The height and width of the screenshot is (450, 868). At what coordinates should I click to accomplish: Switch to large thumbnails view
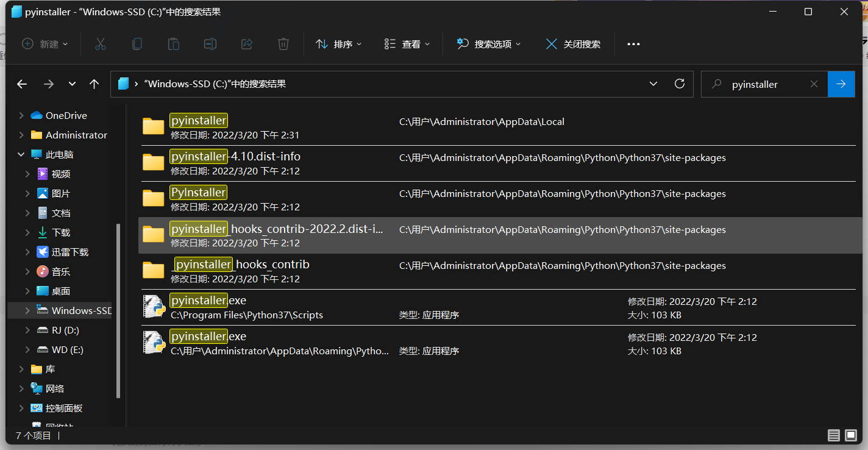[x=850, y=435]
